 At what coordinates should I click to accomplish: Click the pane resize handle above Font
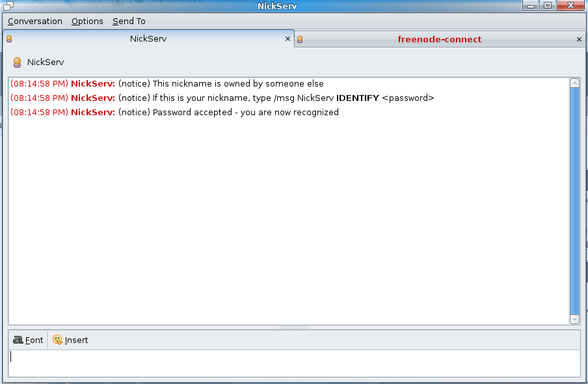(294, 327)
